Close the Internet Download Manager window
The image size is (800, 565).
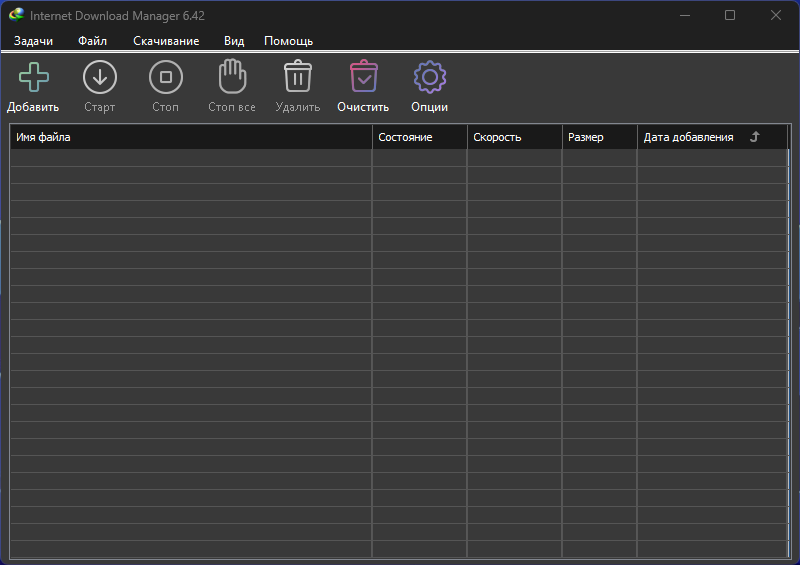pyautogui.click(x=776, y=15)
